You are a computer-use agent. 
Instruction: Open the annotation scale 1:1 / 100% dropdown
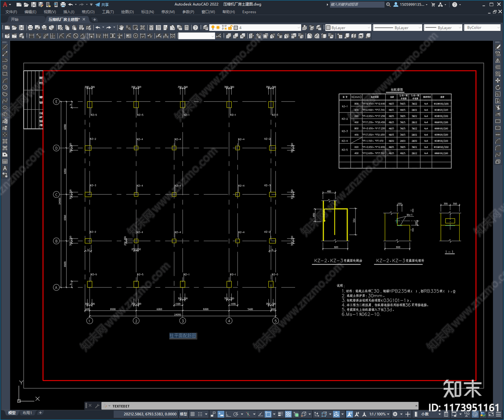pyautogui.click(x=380, y=414)
